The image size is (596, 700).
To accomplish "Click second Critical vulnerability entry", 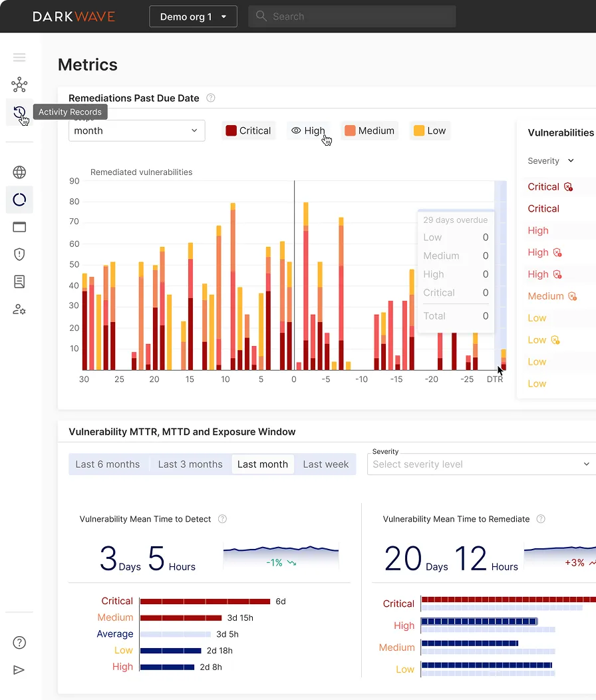I will point(543,209).
